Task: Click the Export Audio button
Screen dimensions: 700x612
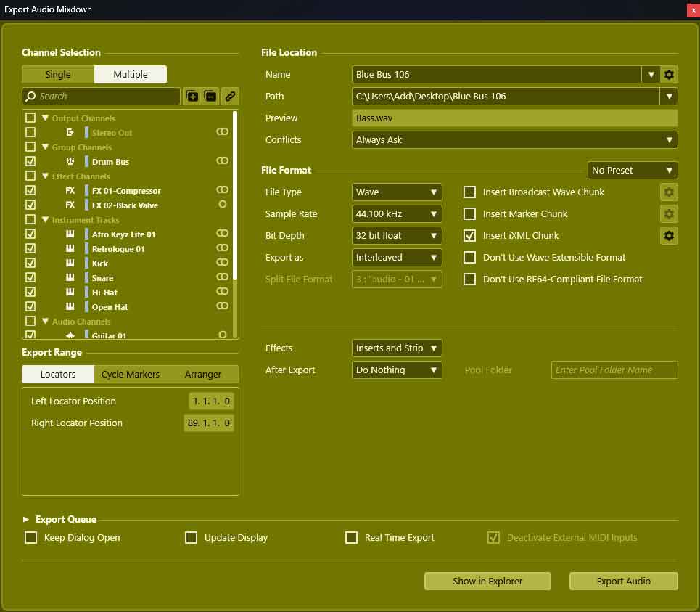Action: point(623,581)
